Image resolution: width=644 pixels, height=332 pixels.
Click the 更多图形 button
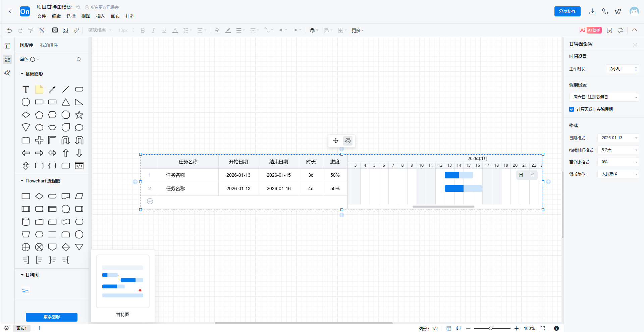point(52,317)
